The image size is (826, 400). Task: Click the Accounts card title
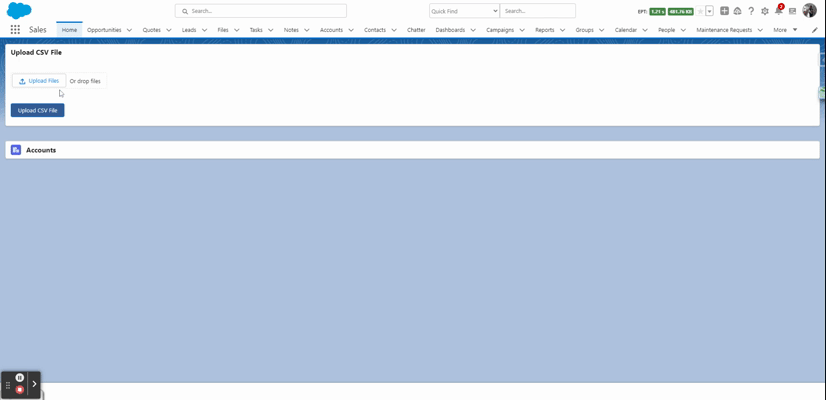coord(41,150)
